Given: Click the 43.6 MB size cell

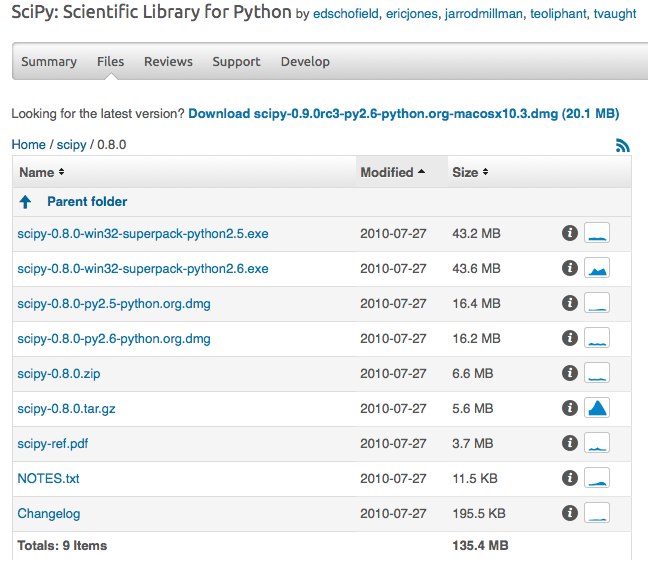Looking at the screenshot, I should (x=476, y=269).
